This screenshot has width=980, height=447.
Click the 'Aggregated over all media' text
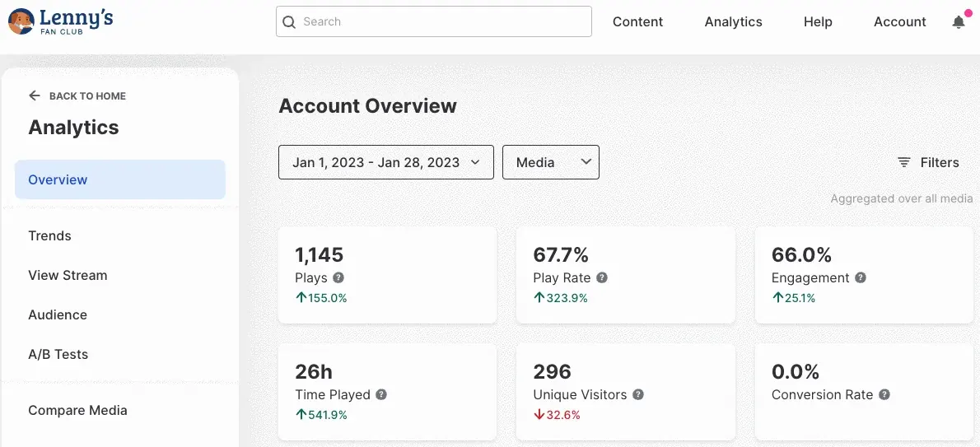click(x=901, y=199)
